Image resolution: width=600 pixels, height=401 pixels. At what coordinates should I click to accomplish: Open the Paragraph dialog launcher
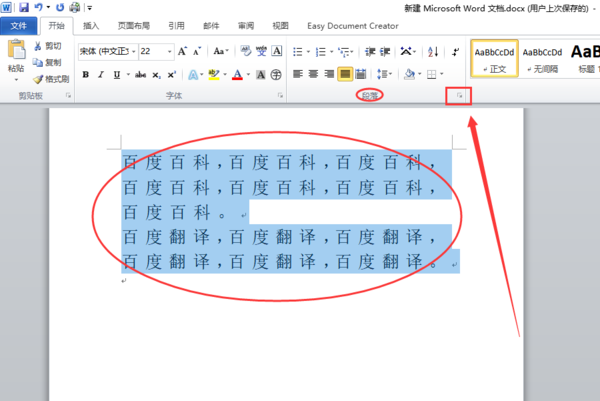pos(459,96)
